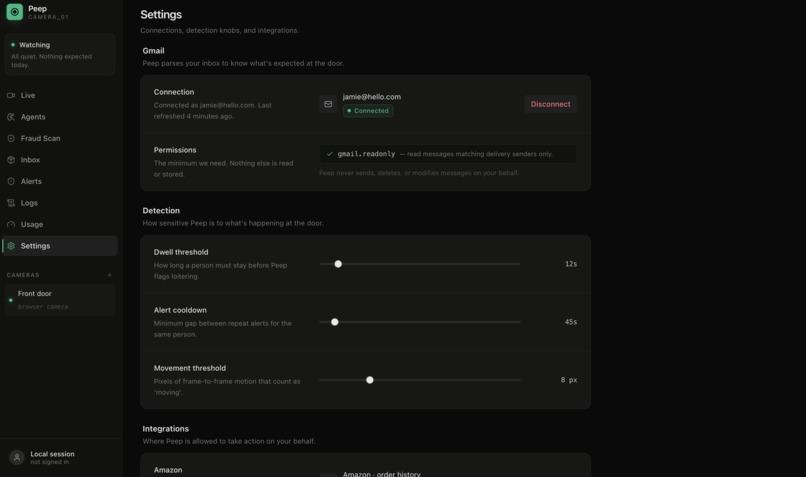Click the mail envelope icon beside jamie@hello.com
806x477 pixels.
(328, 104)
